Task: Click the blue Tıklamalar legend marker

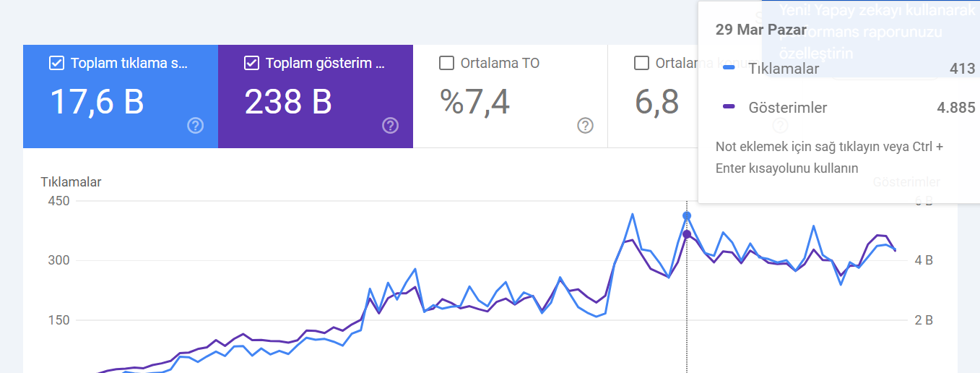Action: 729,69
